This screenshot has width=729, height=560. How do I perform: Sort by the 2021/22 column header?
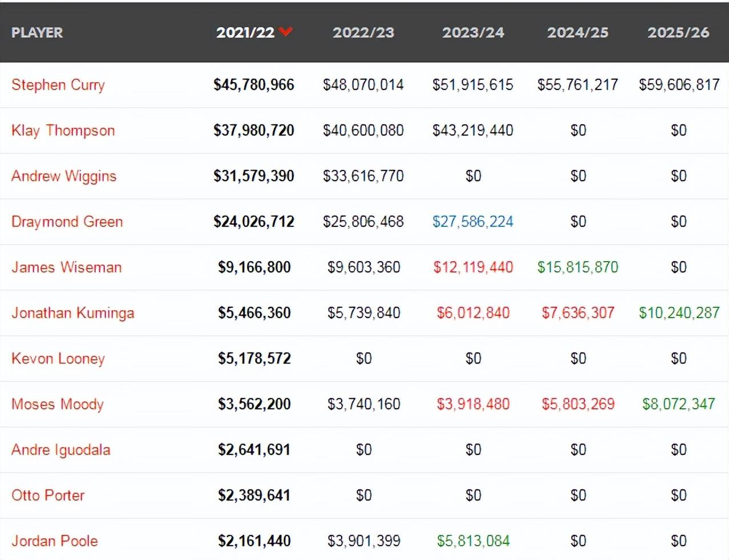245,33
